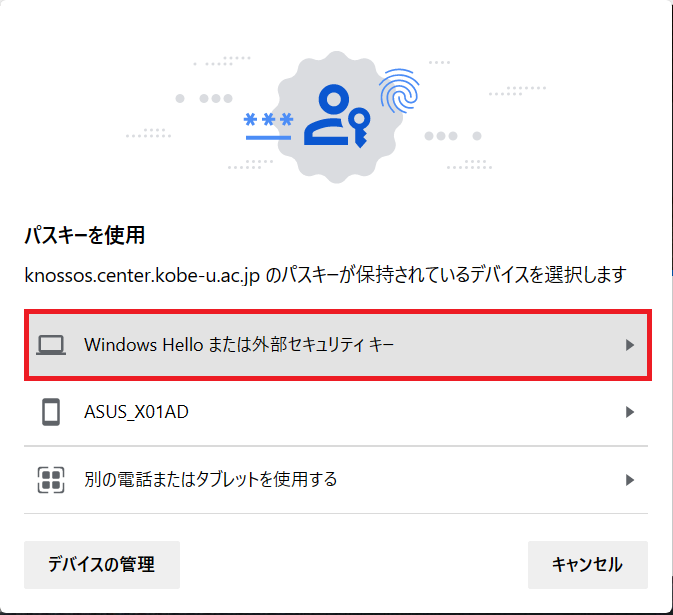Screen dimensions: 673x615
Task: Choose the ASUS_X01AD device
Action: [x=336, y=412]
